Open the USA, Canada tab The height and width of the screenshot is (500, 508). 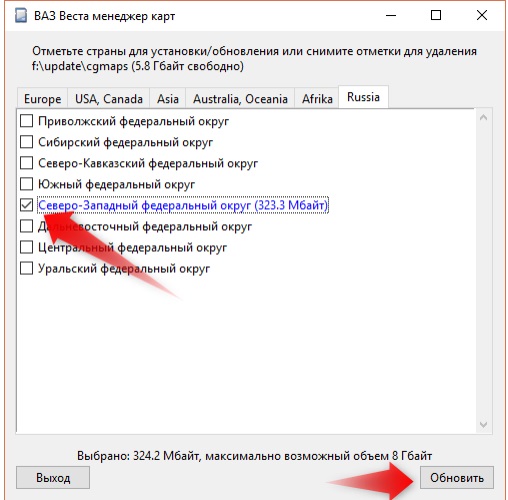pyautogui.click(x=109, y=99)
